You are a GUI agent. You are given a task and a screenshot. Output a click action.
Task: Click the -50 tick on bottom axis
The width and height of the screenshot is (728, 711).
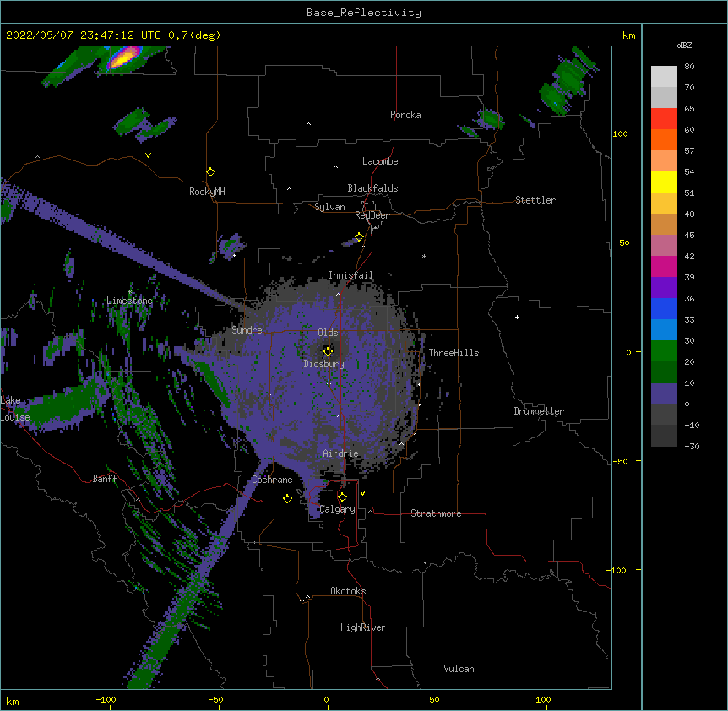coord(215,699)
